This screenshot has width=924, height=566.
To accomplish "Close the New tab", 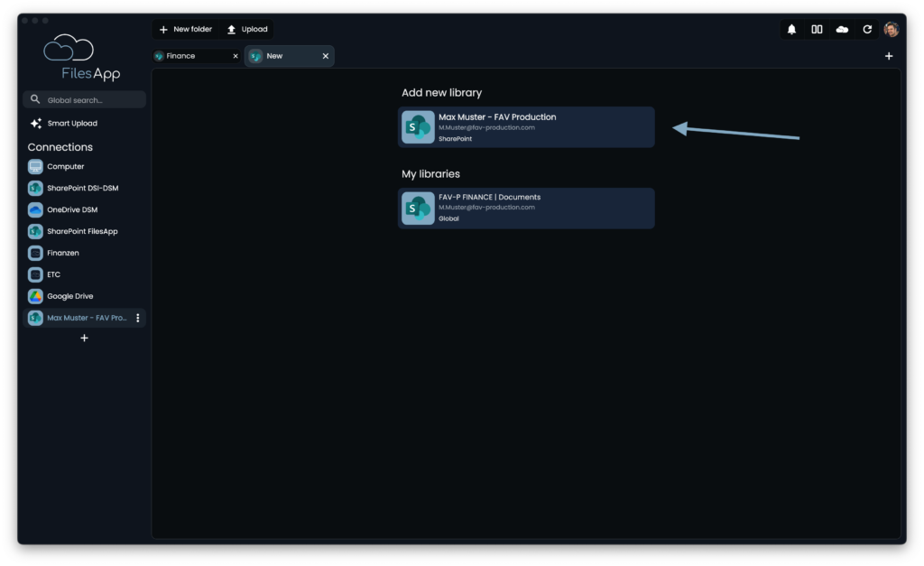I will tap(325, 56).
